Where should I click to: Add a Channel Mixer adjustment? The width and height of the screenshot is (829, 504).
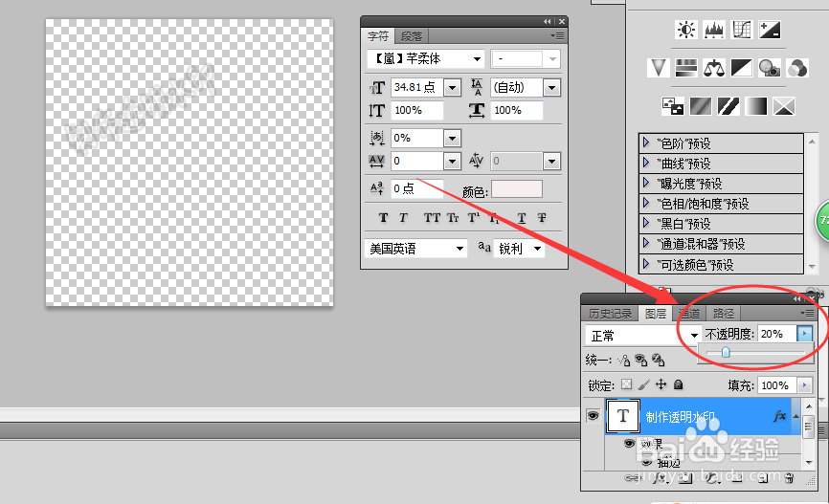(x=797, y=68)
